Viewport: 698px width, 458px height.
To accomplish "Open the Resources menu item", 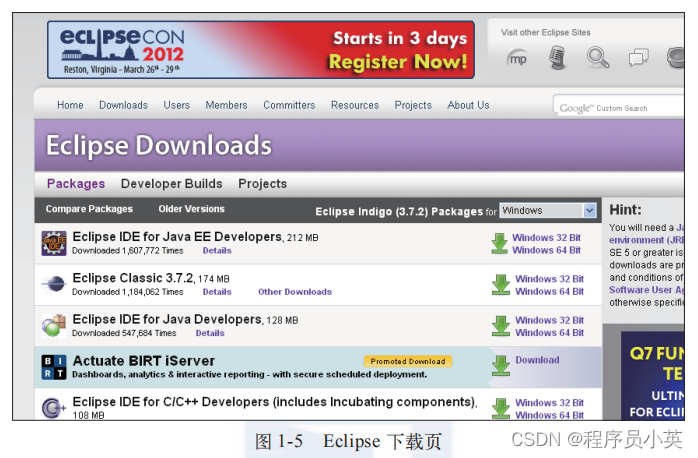I will [x=355, y=105].
